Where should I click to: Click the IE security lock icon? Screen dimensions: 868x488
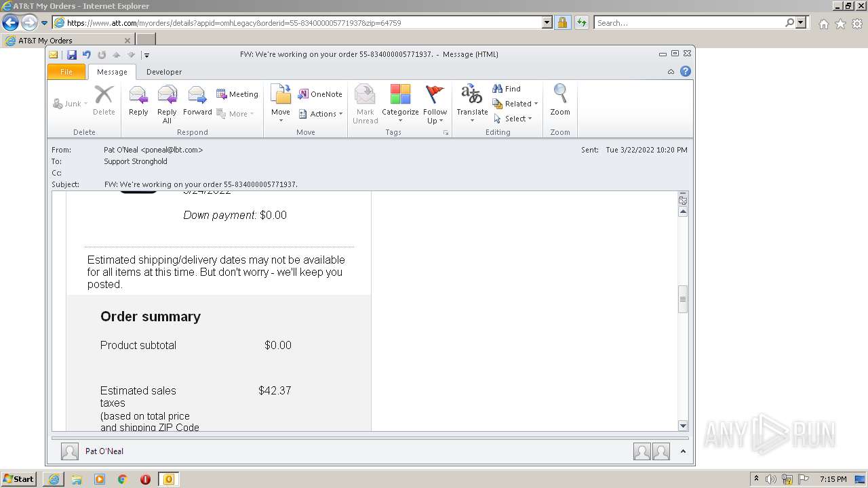[x=562, y=22]
